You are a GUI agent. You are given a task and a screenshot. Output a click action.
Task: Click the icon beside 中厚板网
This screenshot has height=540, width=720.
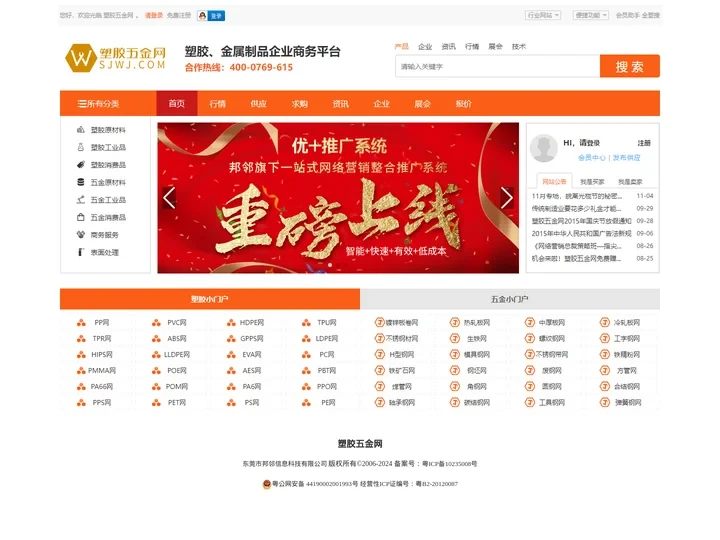pyautogui.click(x=530, y=322)
